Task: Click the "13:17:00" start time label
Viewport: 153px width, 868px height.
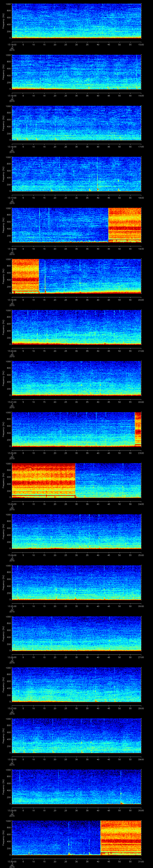Action: [12, 198]
